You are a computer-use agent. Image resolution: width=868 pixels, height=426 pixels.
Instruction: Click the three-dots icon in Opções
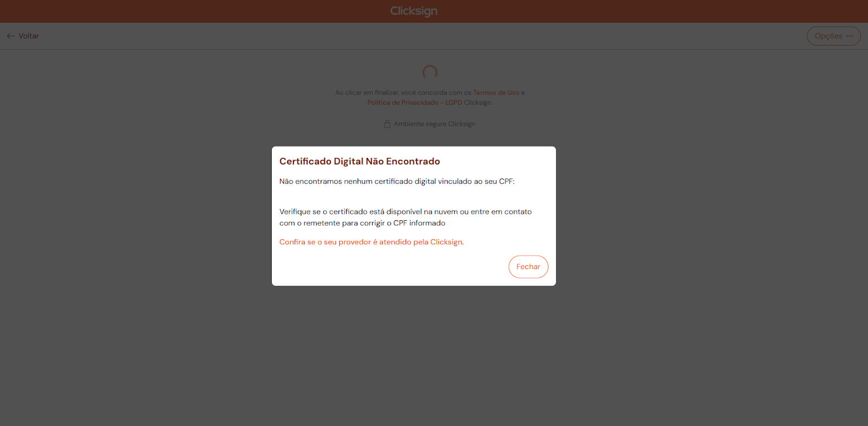point(850,36)
